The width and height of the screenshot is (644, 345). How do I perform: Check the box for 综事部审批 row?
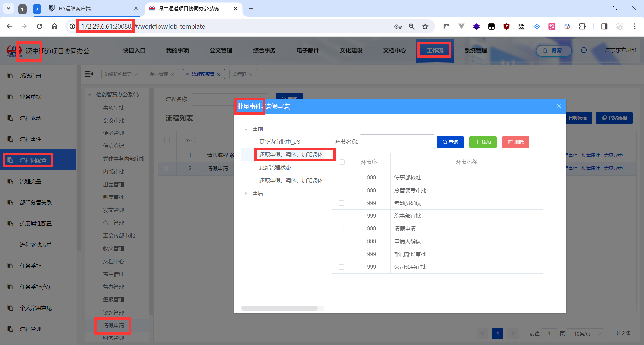[341, 216]
